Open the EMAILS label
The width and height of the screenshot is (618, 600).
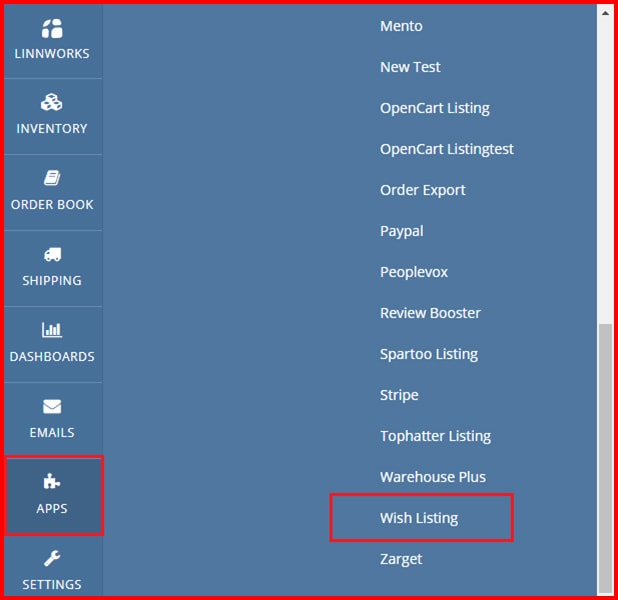click(52, 433)
